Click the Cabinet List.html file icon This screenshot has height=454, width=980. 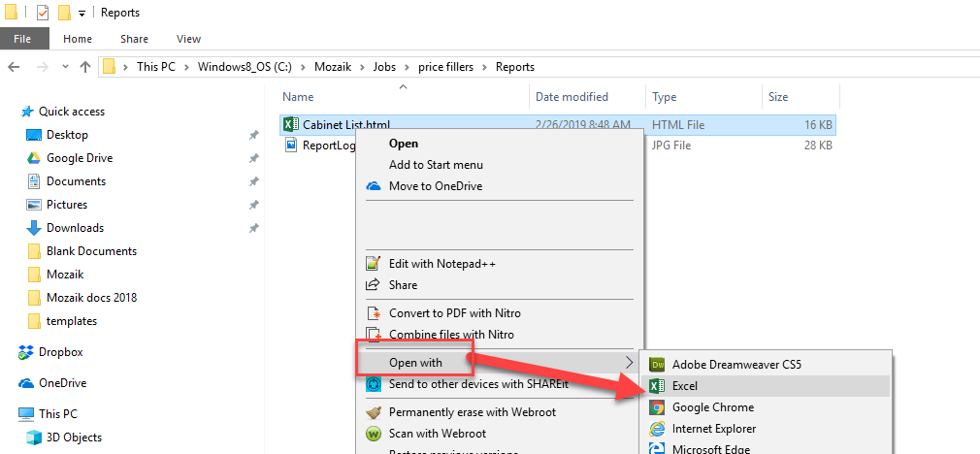[290, 124]
